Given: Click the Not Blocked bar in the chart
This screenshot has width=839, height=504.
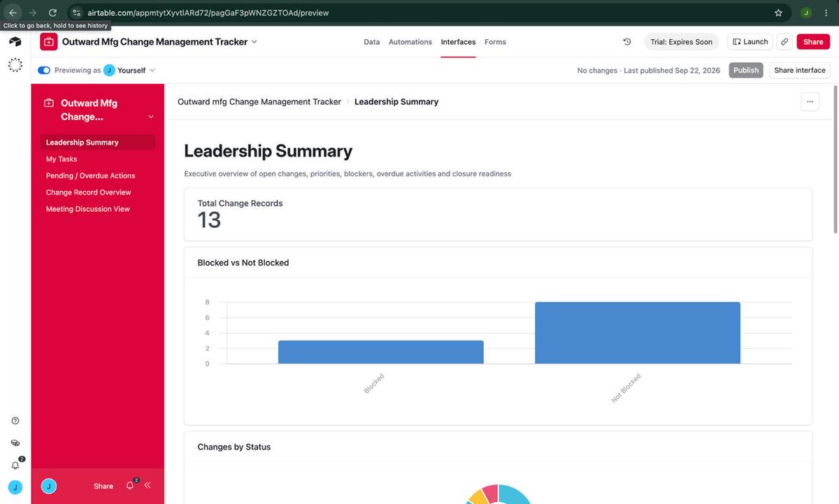Looking at the screenshot, I should pyautogui.click(x=638, y=333).
